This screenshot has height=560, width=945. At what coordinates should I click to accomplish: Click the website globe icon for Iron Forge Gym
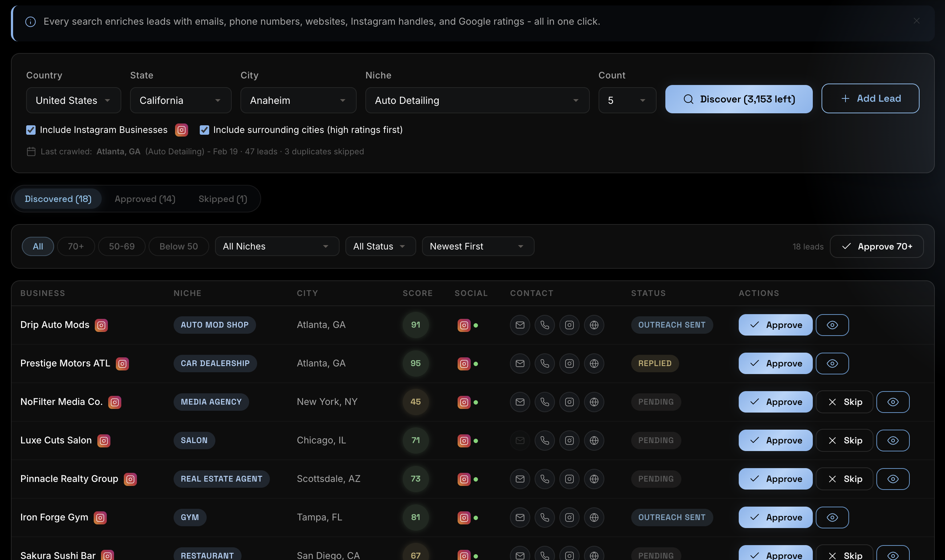tap(594, 518)
